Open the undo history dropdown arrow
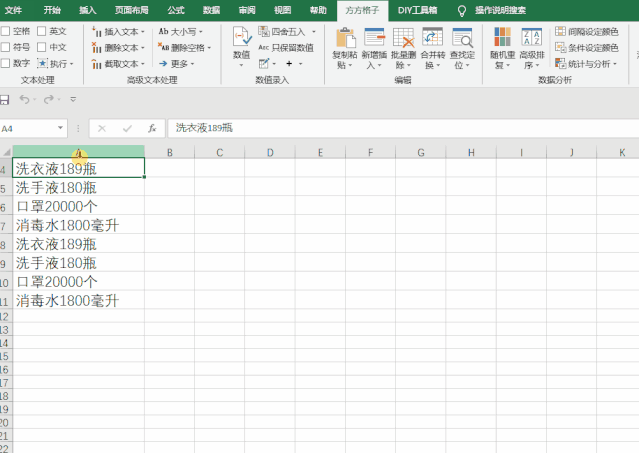This screenshot has width=639, height=453. [x=35, y=99]
